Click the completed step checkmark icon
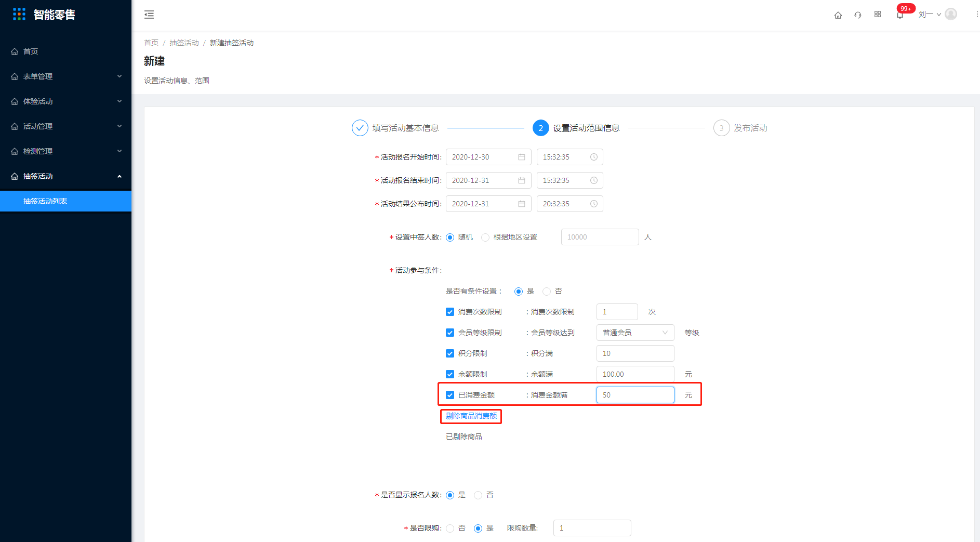Image resolution: width=980 pixels, height=542 pixels. tap(360, 128)
